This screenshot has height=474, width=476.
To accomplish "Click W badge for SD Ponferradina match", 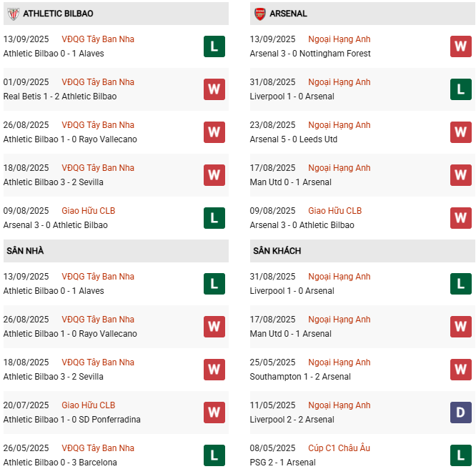I will (x=214, y=413).
